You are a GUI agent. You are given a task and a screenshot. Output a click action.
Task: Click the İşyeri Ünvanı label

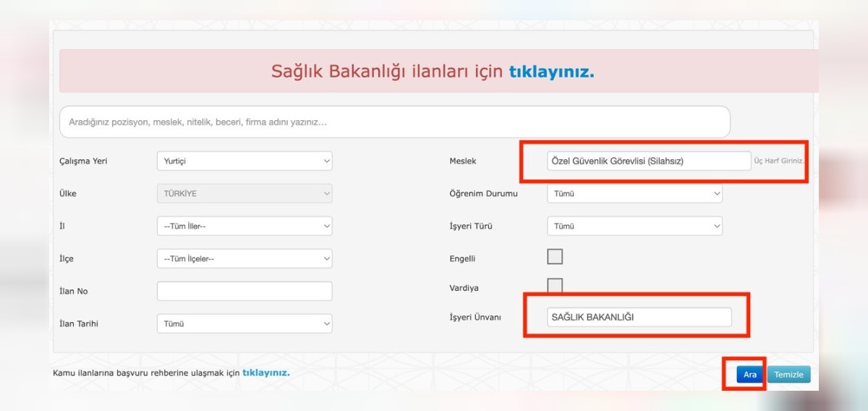tap(475, 317)
